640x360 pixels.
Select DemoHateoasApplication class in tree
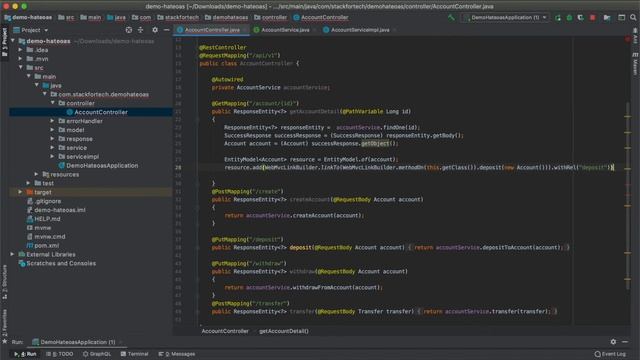coord(98,165)
